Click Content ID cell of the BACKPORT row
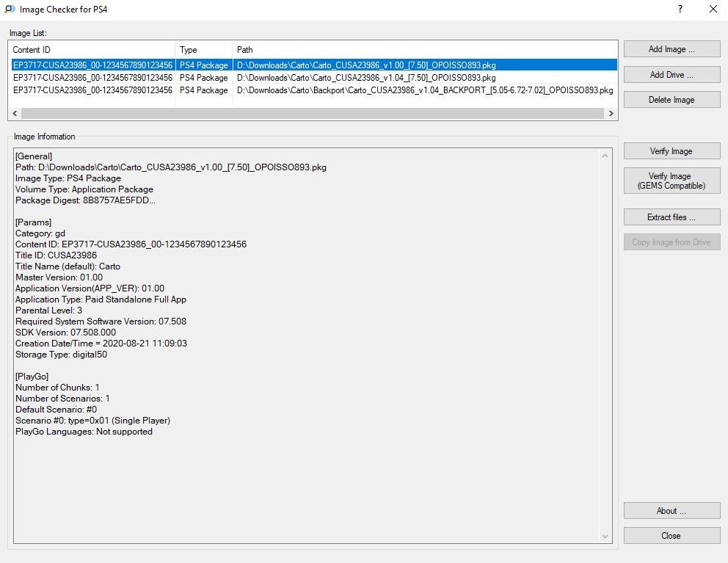Viewport: 728px width, 563px height. pos(93,90)
